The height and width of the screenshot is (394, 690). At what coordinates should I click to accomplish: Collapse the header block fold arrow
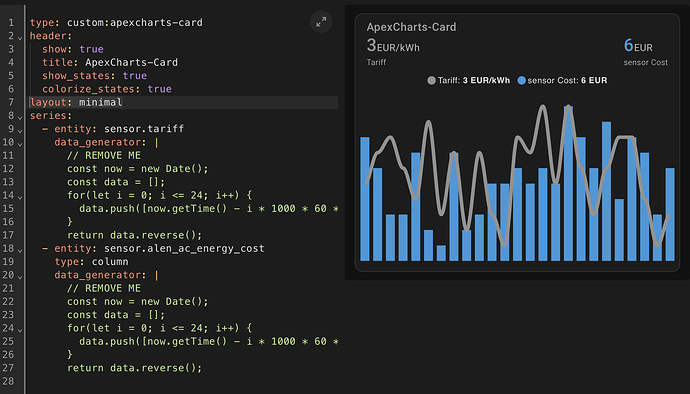coord(20,38)
